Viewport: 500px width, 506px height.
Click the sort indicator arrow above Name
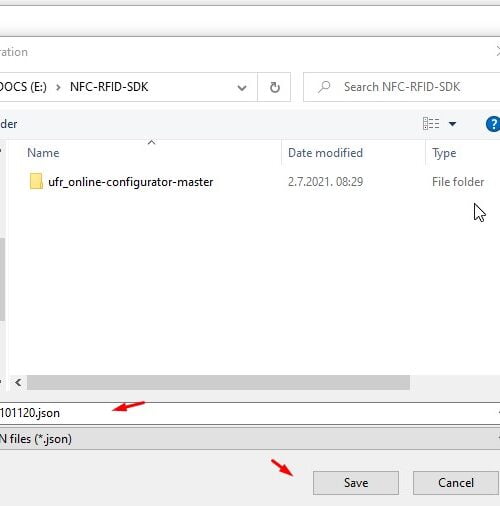152,142
